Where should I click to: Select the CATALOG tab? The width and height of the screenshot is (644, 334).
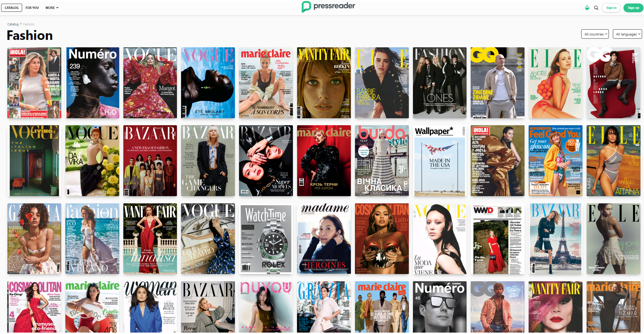tap(12, 8)
